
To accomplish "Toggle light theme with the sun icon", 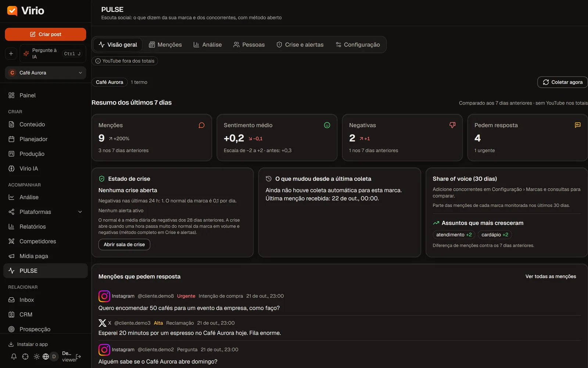I will [36, 357].
